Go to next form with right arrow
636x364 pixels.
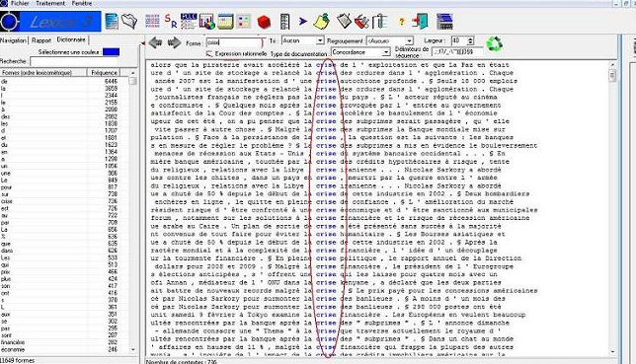coord(175,42)
